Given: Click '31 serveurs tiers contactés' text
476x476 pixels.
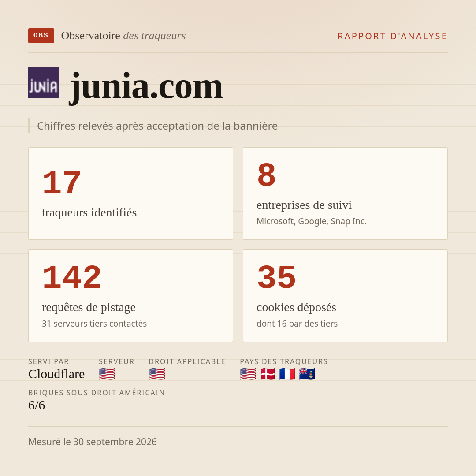Looking at the screenshot, I should [94, 324].
